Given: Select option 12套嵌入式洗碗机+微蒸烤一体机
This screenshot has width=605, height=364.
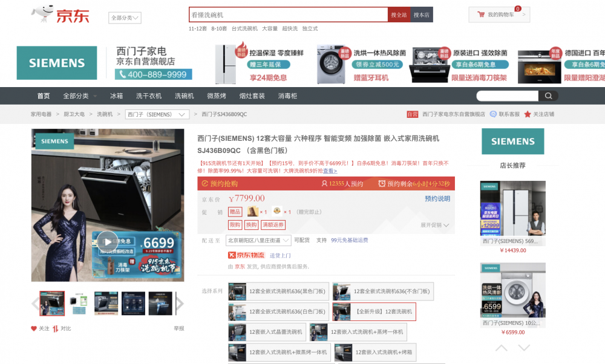Looking at the screenshot, I should click(x=280, y=353).
